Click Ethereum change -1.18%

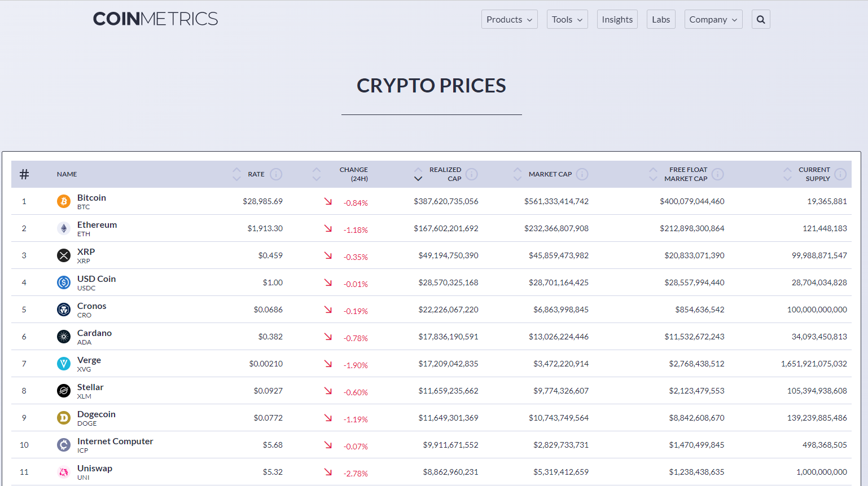point(356,230)
